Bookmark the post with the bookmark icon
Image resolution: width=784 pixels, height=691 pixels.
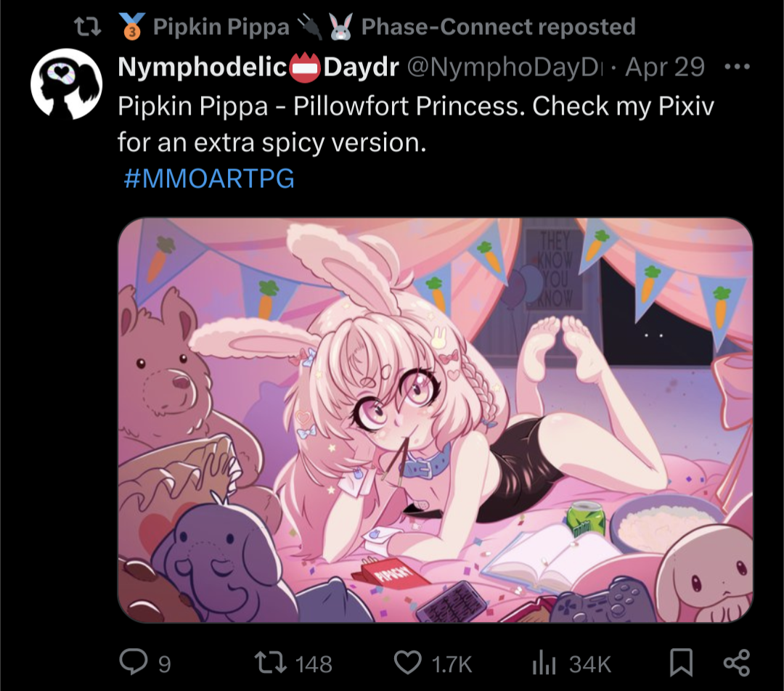[x=681, y=662]
